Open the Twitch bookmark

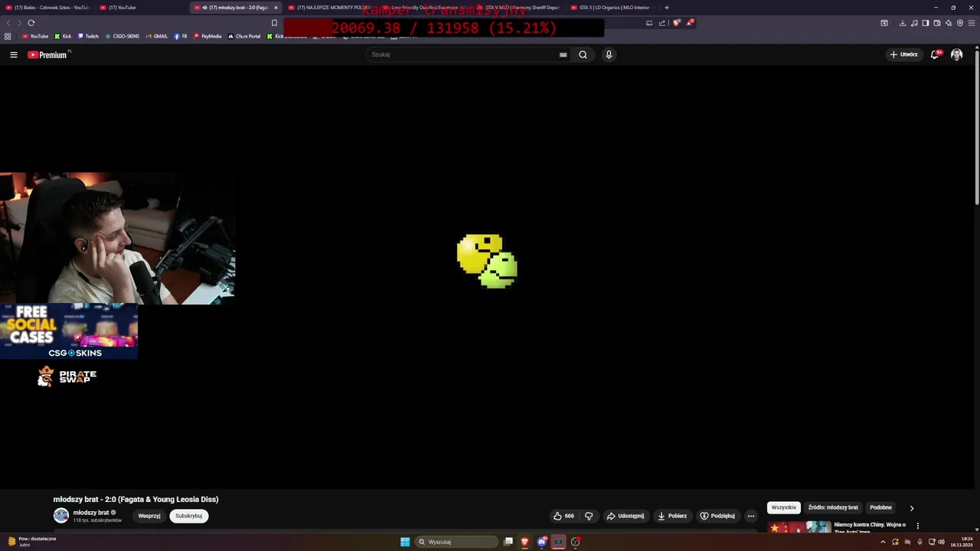pos(88,36)
